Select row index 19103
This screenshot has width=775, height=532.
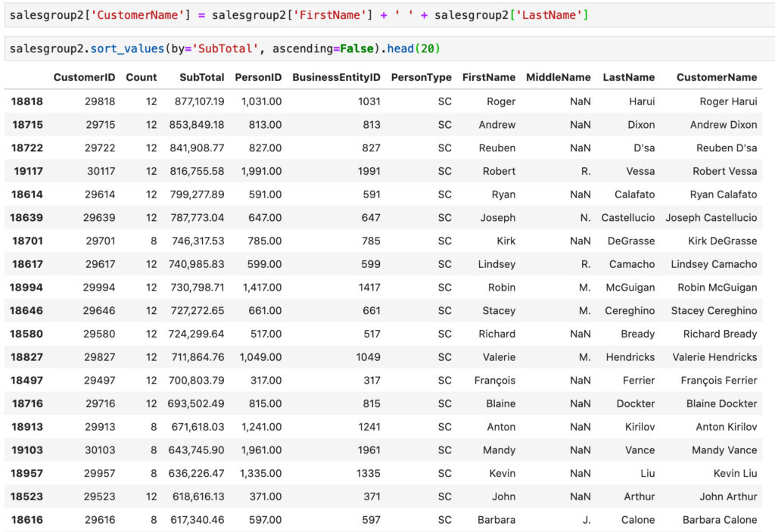(x=26, y=450)
